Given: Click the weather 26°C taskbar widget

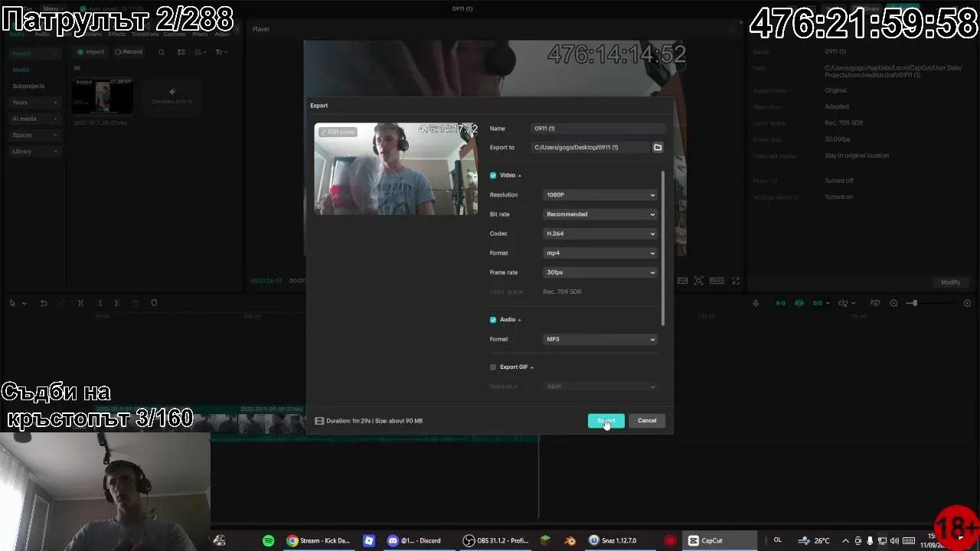Looking at the screenshot, I should 814,540.
